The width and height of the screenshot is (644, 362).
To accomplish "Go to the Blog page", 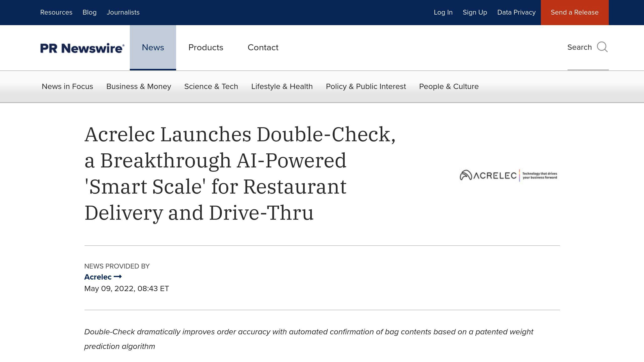I will point(90,12).
